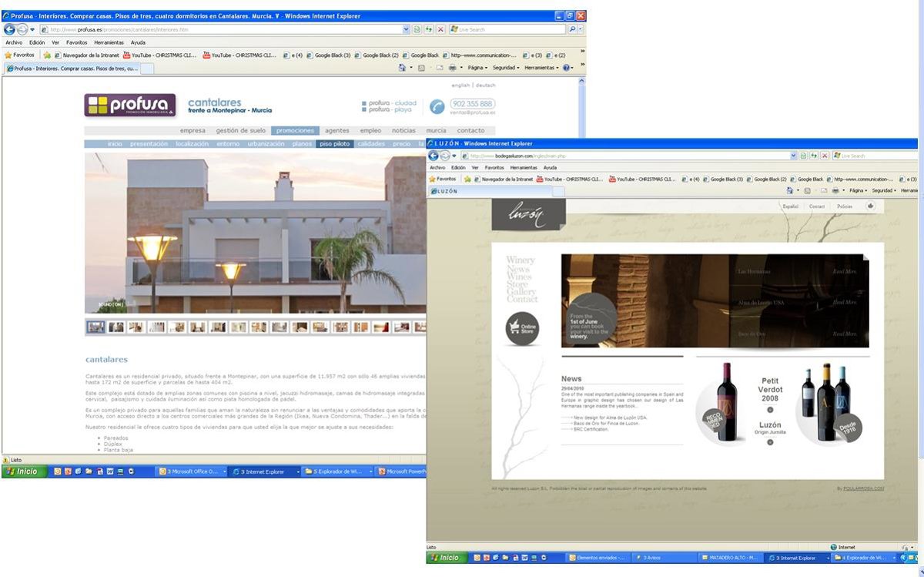Select the 'promociones' navigation tab
Image resolution: width=924 pixels, height=577 pixels.
tap(295, 131)
